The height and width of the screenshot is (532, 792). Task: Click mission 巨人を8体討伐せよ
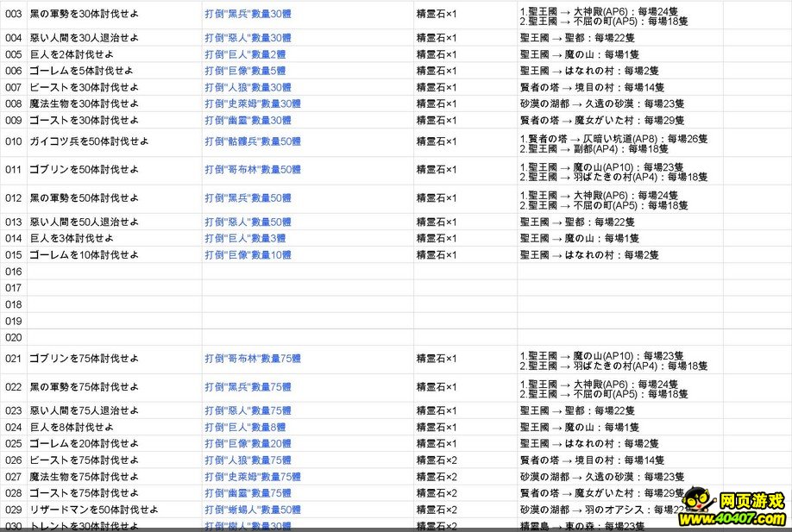click(72, 428)
